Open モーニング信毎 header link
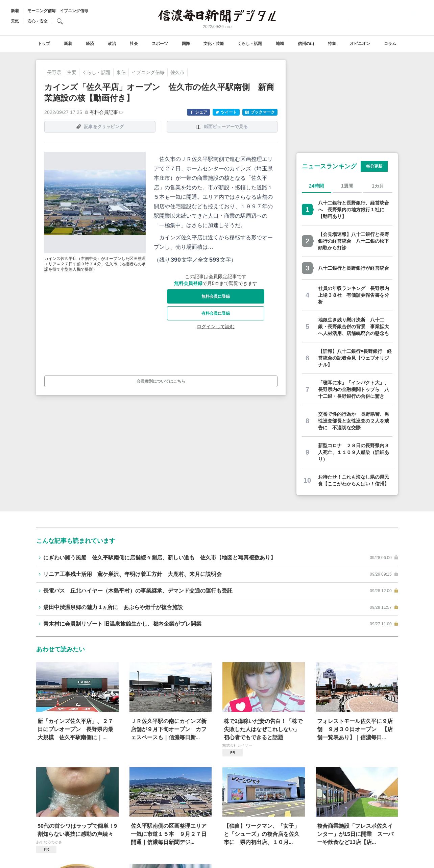This screenshot has height=868, width=434. point(42,11)
